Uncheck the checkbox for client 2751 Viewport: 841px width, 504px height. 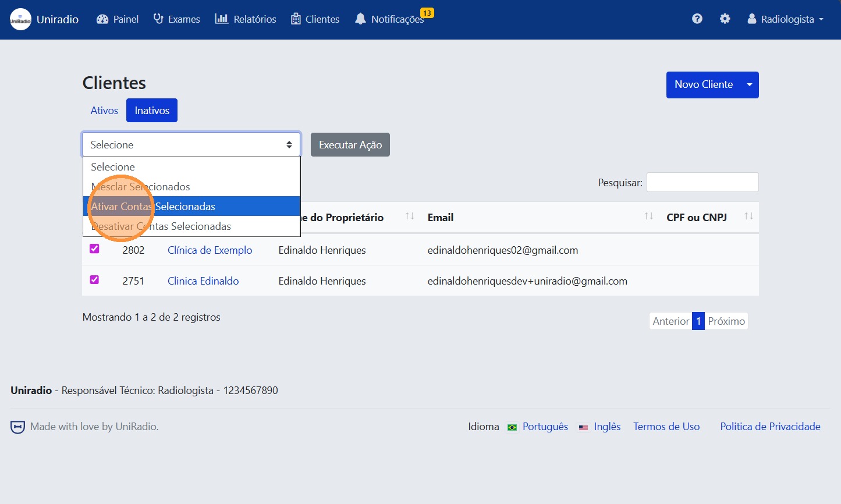(94, 280)
